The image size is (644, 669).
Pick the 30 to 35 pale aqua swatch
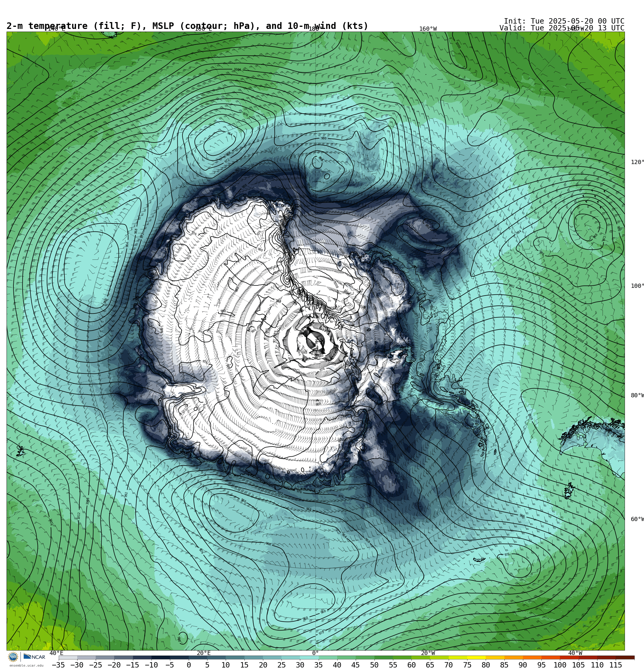coord(309,657)
